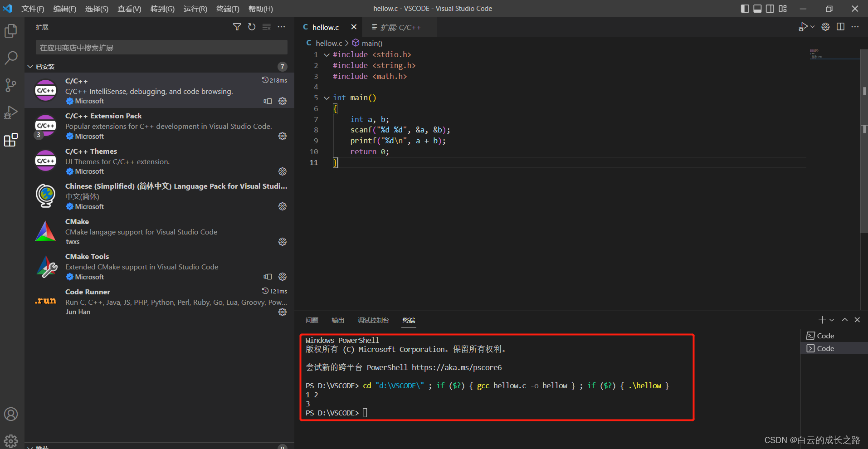The image size is (868, 449).
Task: Switch to the 问题 panel tab
Action: pyautogui.click(x=312, y=320)
